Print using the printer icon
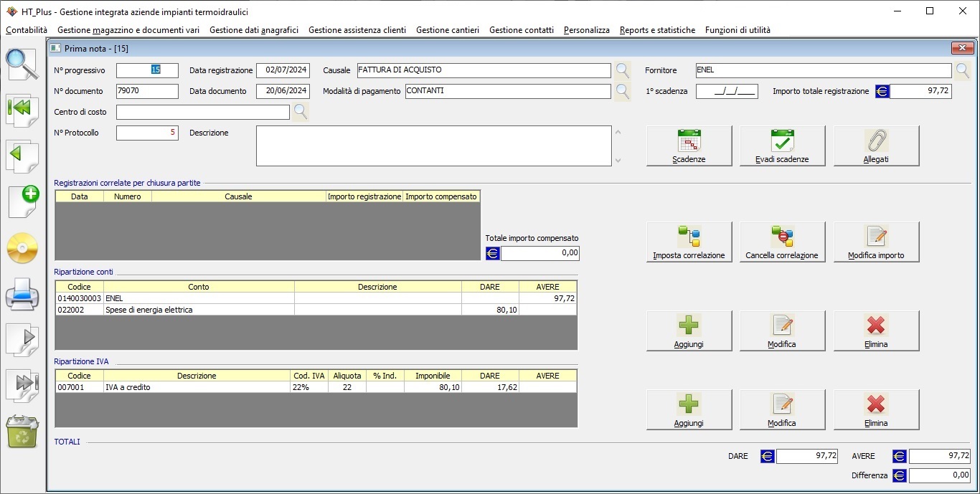This screenshot has width=980, height=494. 22,294
